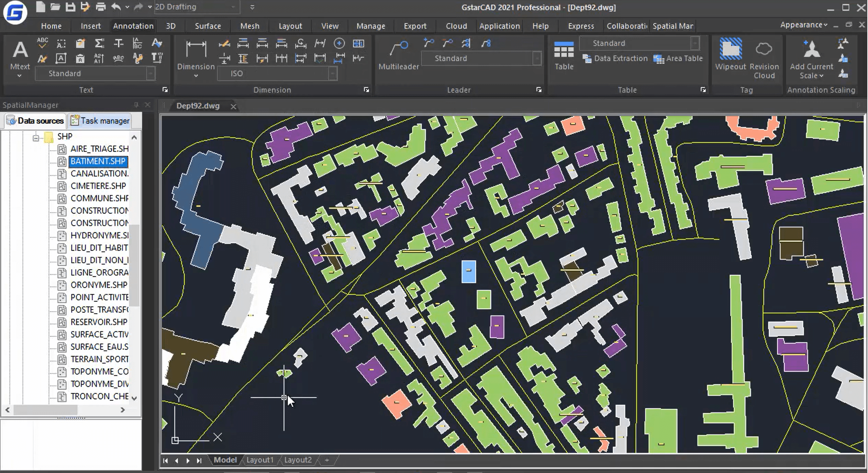Image resolution: width=868 pixels, height=473 pixels.
Task: Click the tree panel vertical scrollbar
Action: click(135, 265)
